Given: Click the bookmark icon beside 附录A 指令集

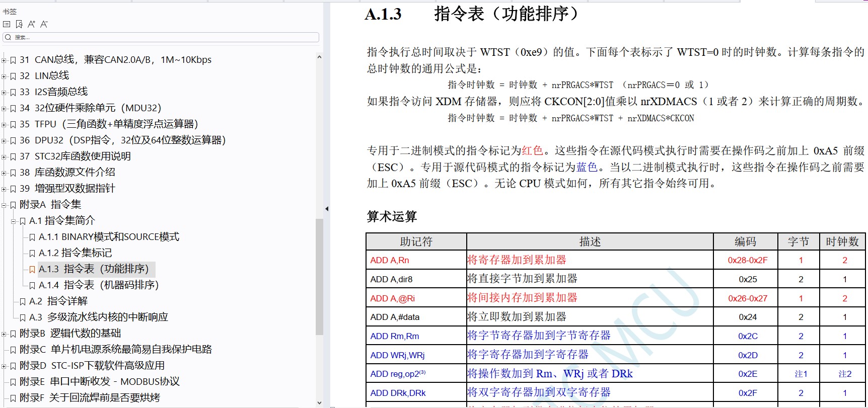Looking at the screenshot, I should click(x=13, y=205).
